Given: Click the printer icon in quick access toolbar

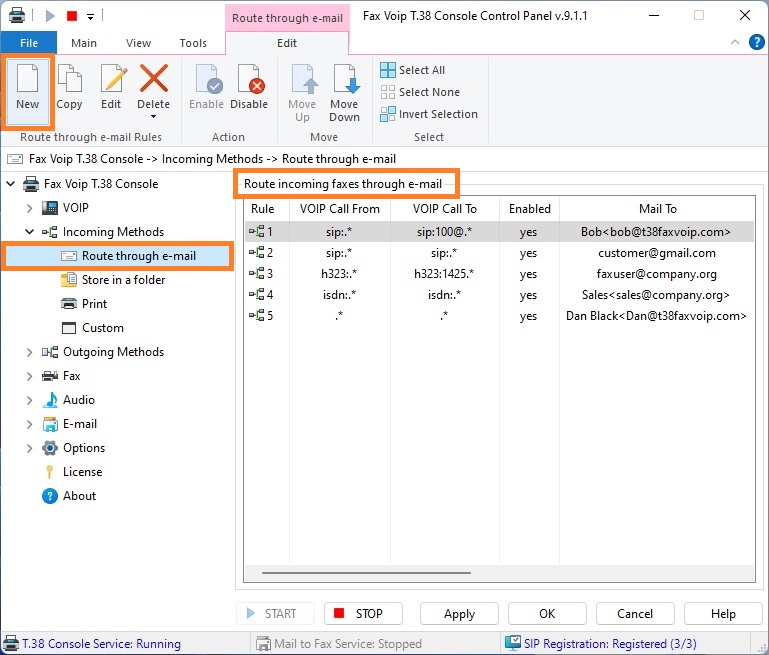Looking at the screenshot, I should click(x=17, y=15).
